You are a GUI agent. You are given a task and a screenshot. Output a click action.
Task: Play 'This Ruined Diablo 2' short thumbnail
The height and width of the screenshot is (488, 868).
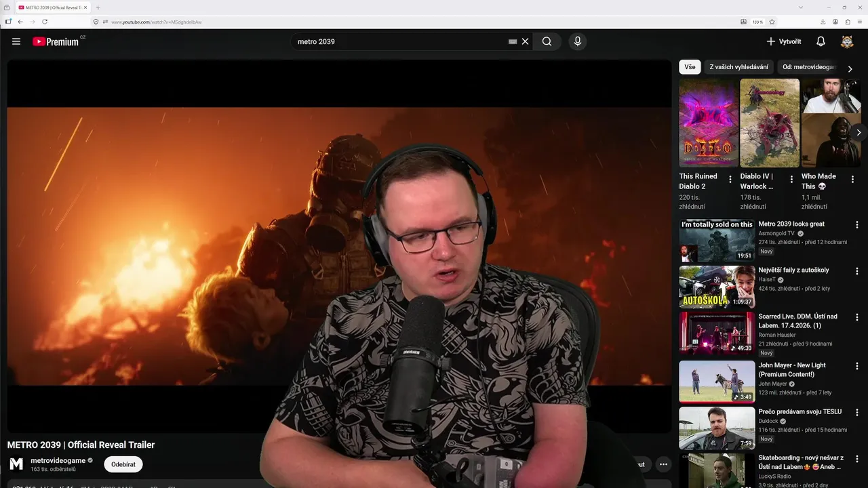(x=709, y=123)
